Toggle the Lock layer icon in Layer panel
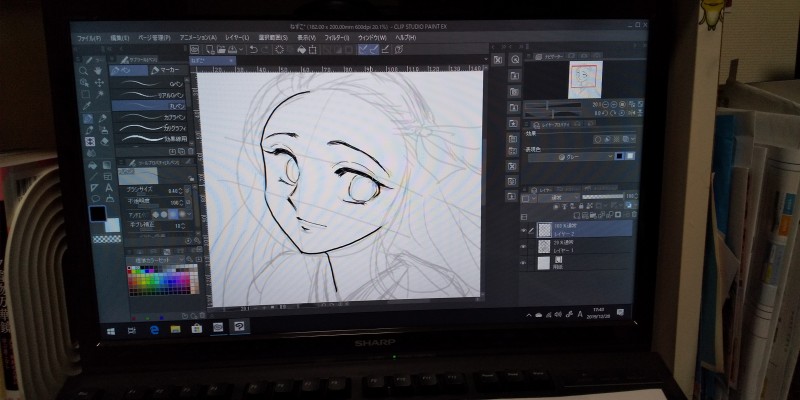Viewport: 800px width, 400px height. (x=580, y=206)
